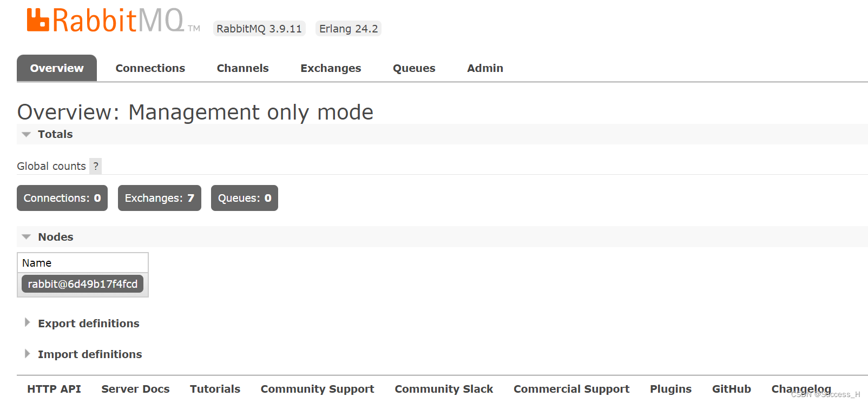Switch to the Admin tab
This screenshot has height=403, width=868.
coord(485,68)
